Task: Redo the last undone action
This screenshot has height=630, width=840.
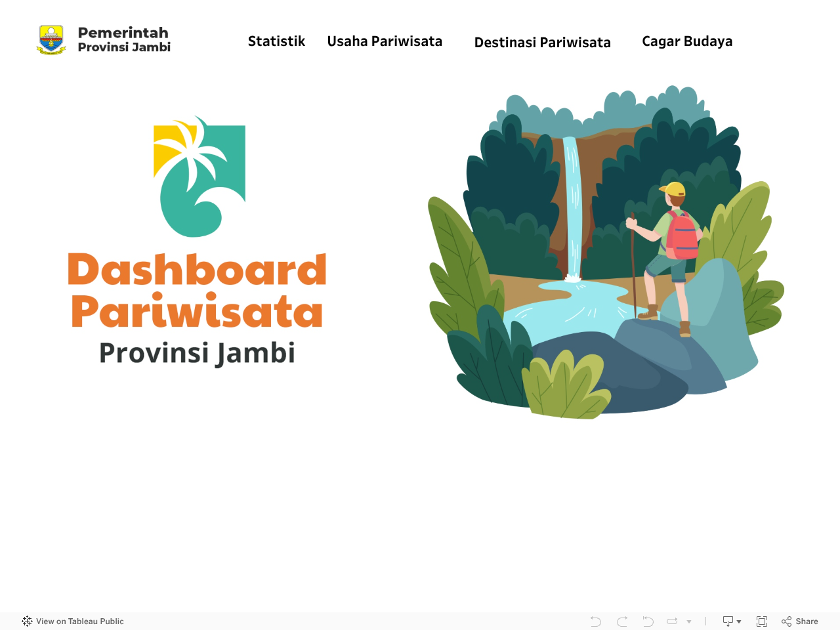Action: click(x=622, y=621)
